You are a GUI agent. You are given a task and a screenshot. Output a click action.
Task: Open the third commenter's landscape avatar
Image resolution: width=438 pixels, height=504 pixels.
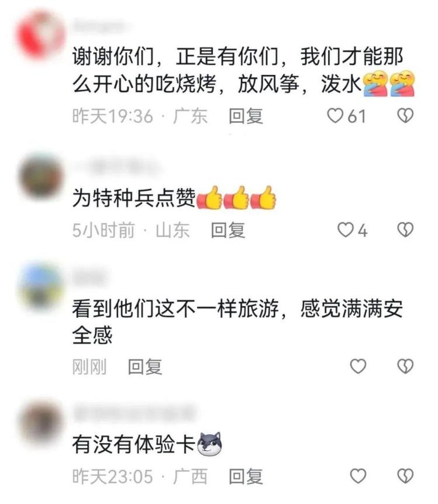click(41, 287)
